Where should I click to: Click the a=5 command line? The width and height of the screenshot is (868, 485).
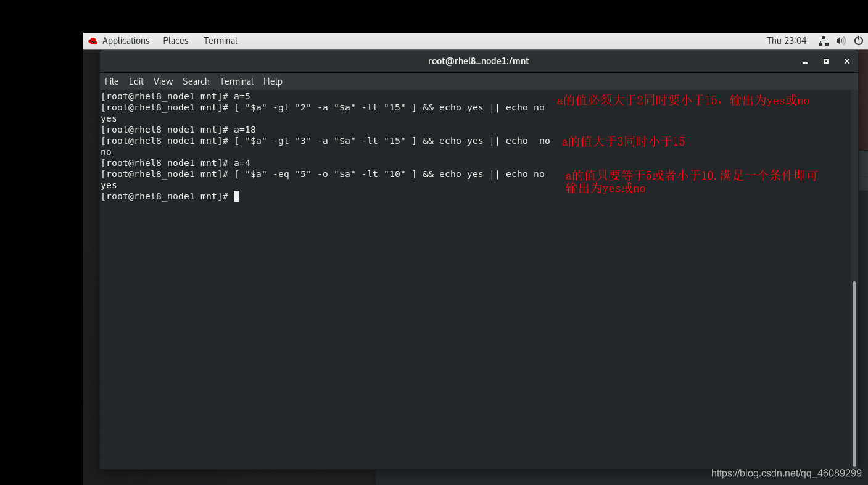point(175,96)
